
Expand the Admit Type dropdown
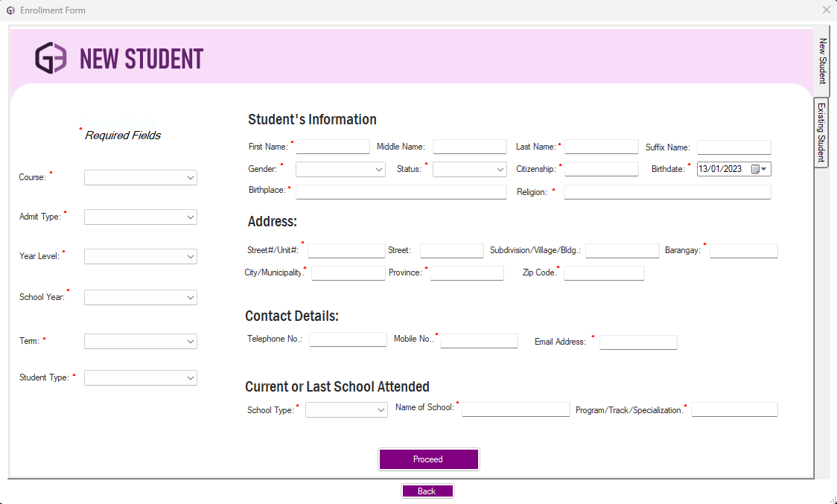[141, 217]
